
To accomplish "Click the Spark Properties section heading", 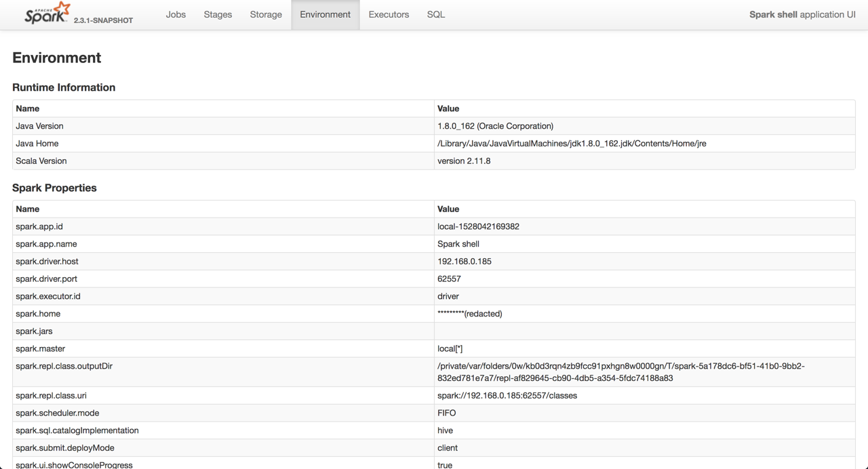I will click(54, 188).
